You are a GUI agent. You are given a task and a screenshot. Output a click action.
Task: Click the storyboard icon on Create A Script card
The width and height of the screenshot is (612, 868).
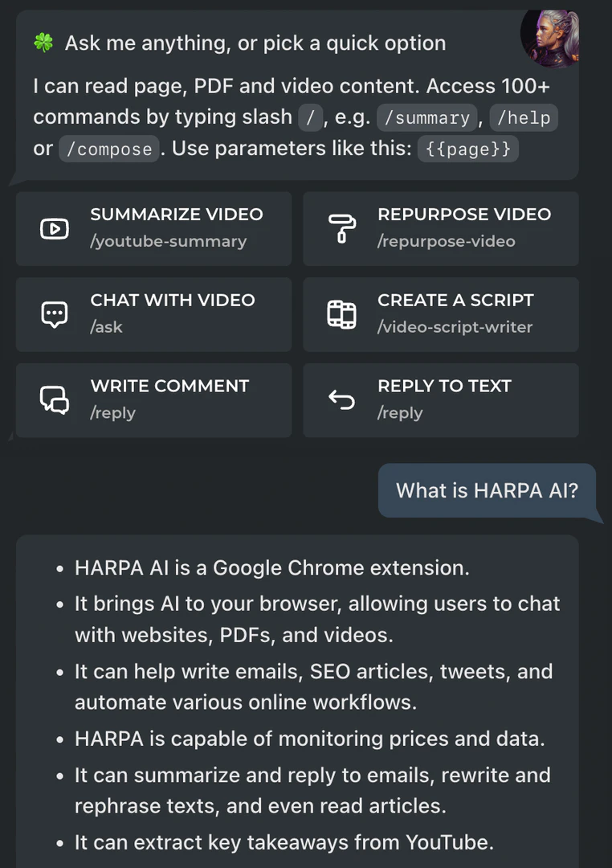click(x=341, y=313)
